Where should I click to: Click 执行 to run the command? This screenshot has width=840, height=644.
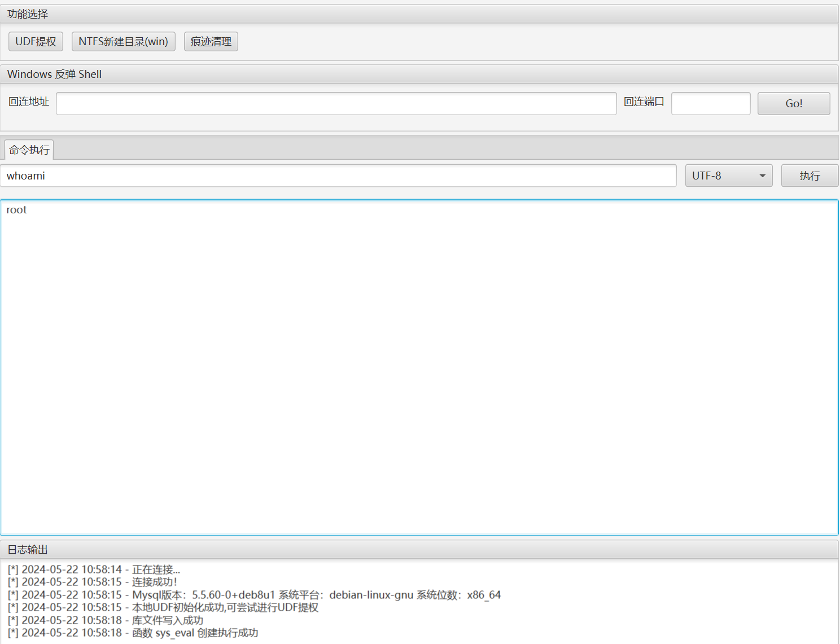click(809, 176)
